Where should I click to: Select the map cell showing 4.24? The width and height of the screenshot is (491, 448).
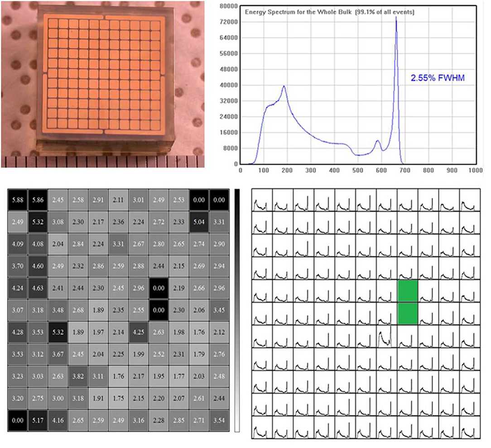click(x=18, y=288)
